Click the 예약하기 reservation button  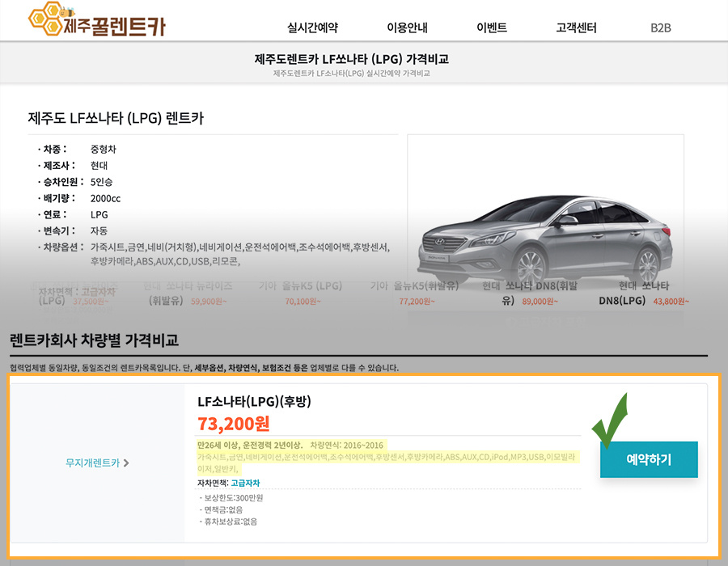(x=649, y=459)
